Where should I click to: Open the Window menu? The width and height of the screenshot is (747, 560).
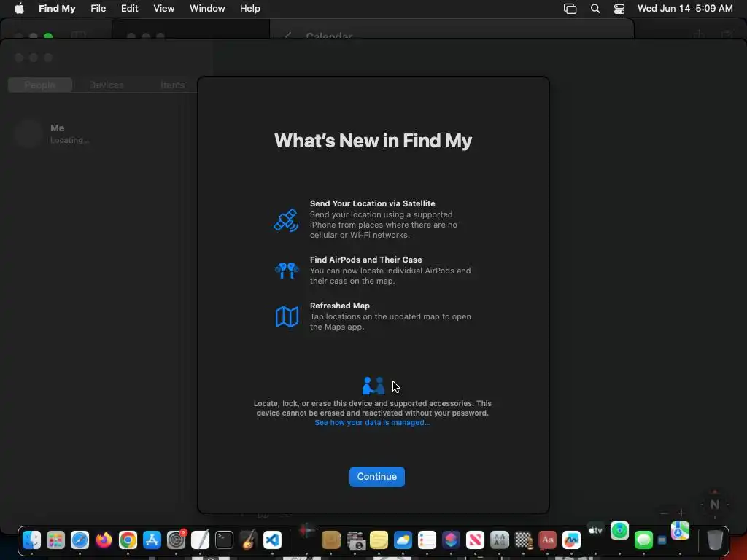(206, 9)
